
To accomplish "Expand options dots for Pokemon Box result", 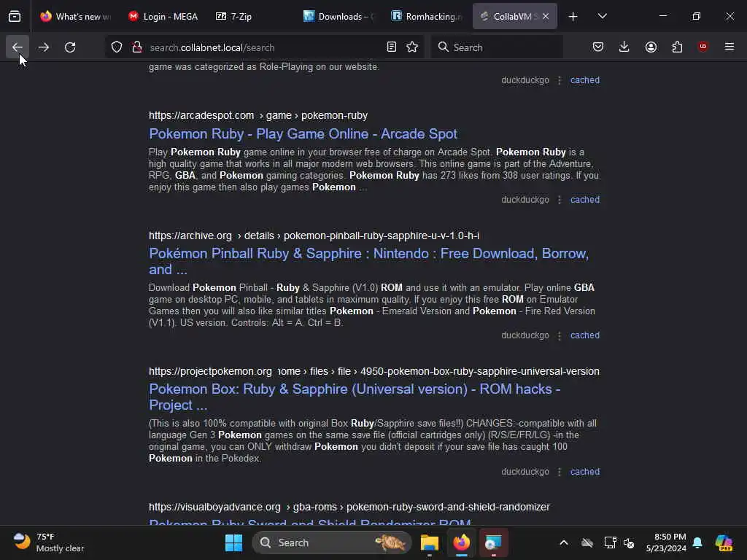I will click(x=560, y=472).
